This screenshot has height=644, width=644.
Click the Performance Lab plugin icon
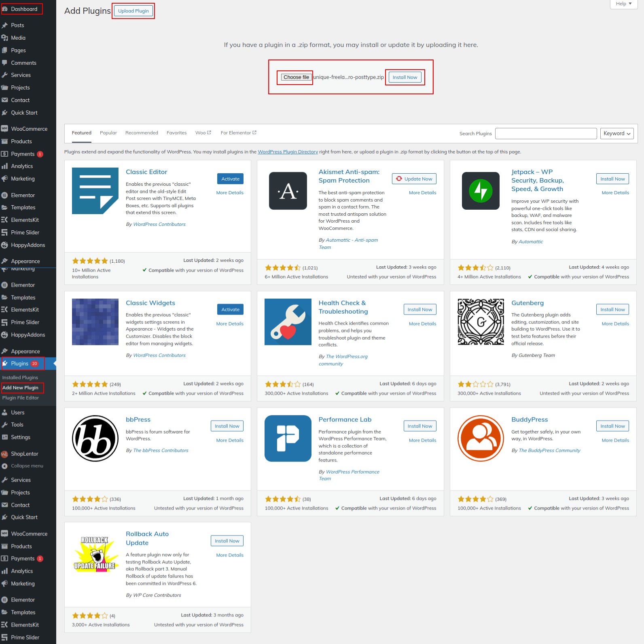pyautogui.click(x=288, y=438)
